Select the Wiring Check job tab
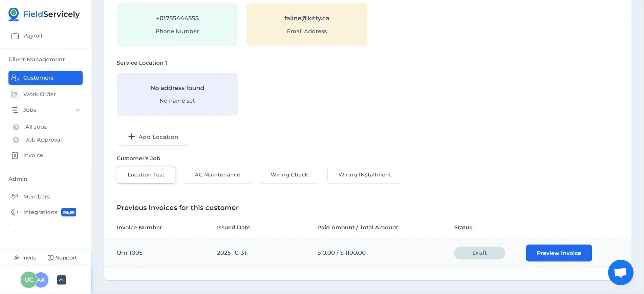Screen dimensions: 644x294 click(289, 175)
